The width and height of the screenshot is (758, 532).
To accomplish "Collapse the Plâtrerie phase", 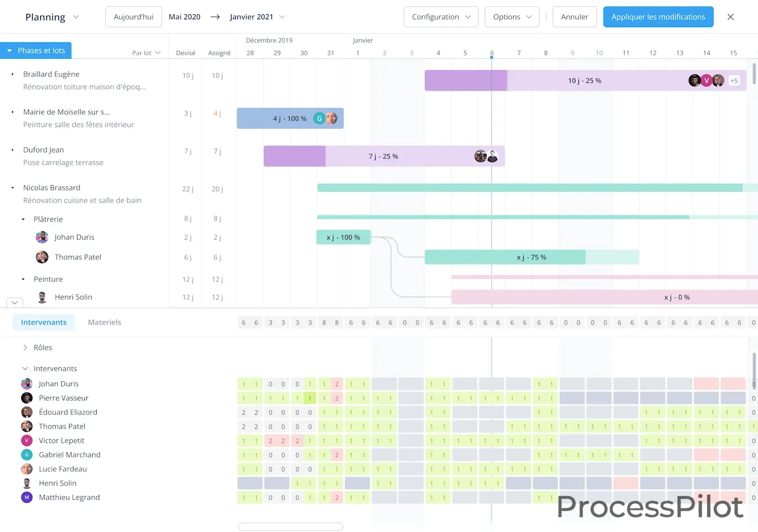I will 23,219.
